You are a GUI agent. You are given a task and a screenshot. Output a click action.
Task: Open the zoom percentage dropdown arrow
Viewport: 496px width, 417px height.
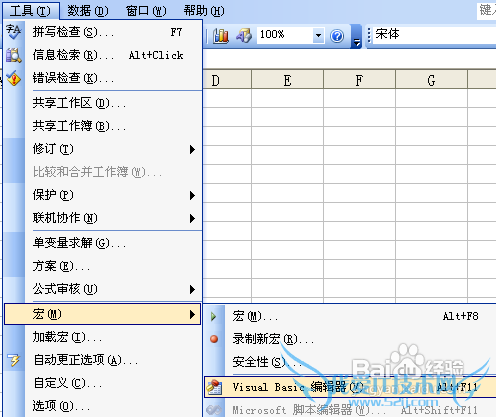tap(318, 35)
